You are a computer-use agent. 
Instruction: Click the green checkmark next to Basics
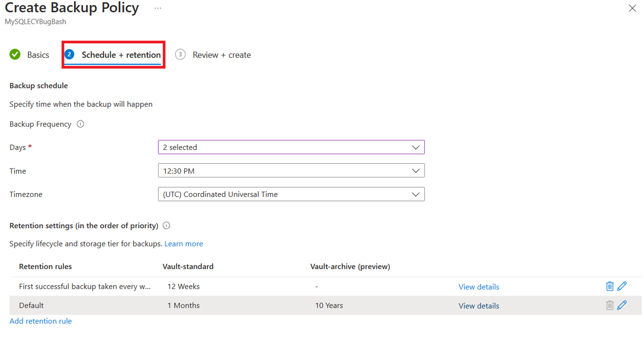[15, 54]
